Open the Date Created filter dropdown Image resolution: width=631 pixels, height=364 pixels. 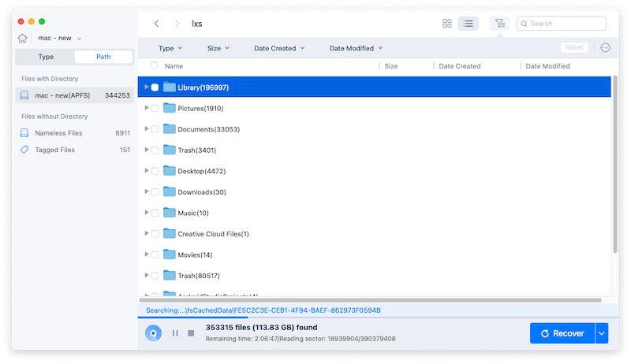click(x=279, y=48)
